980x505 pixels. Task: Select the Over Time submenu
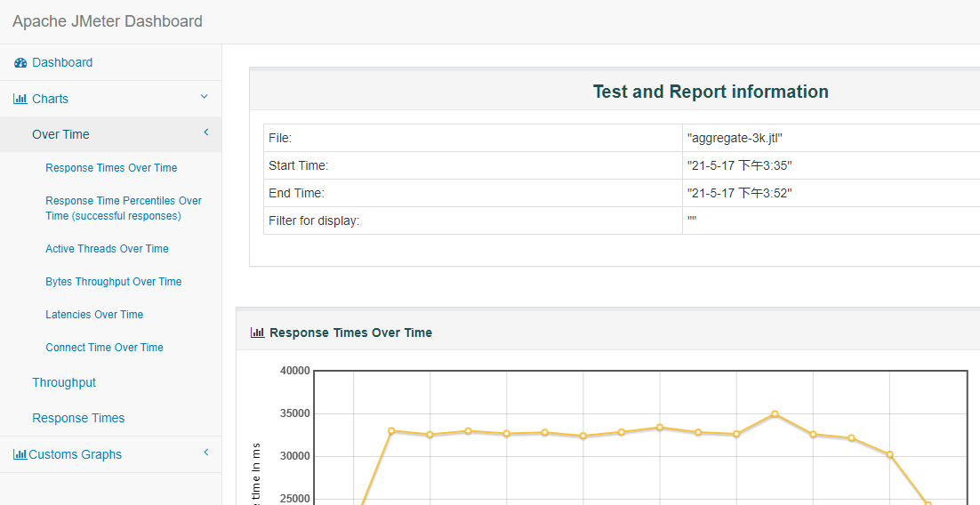tap(60, 134)
